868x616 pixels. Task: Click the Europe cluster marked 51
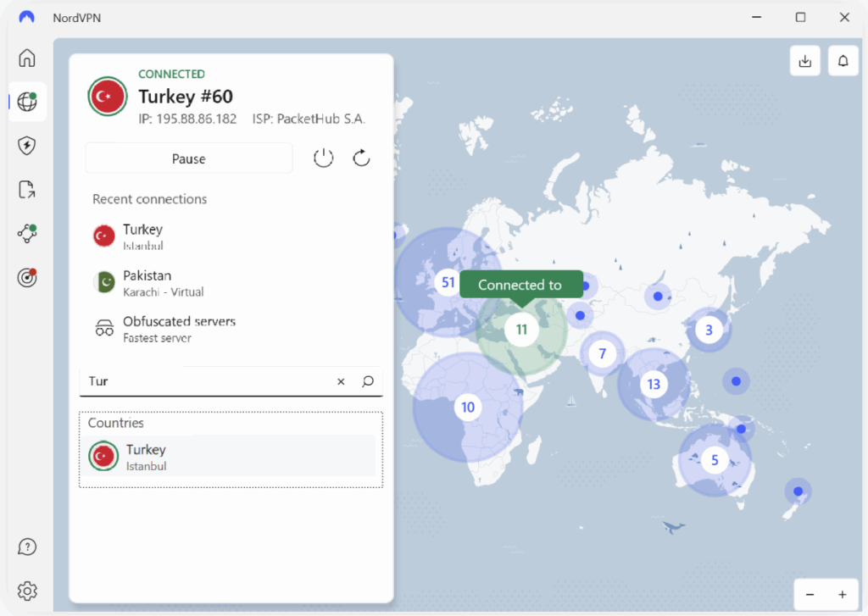point(448,282)
